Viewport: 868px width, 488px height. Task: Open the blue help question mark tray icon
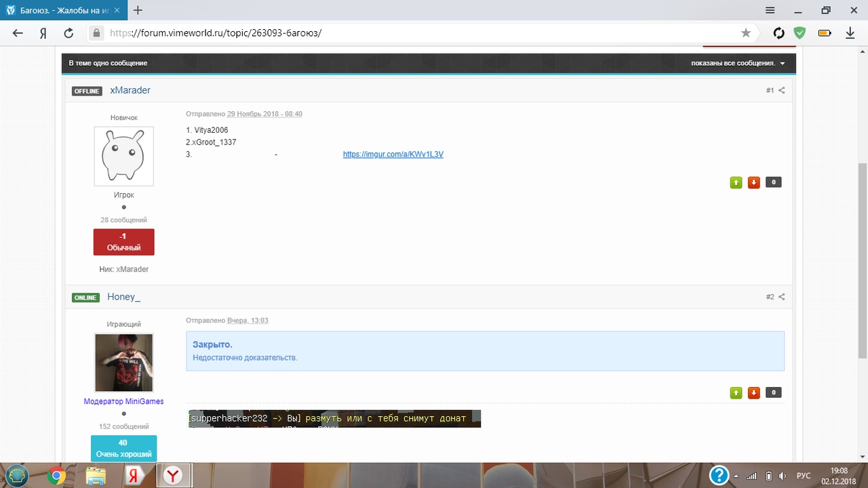[x=719, y=475]
